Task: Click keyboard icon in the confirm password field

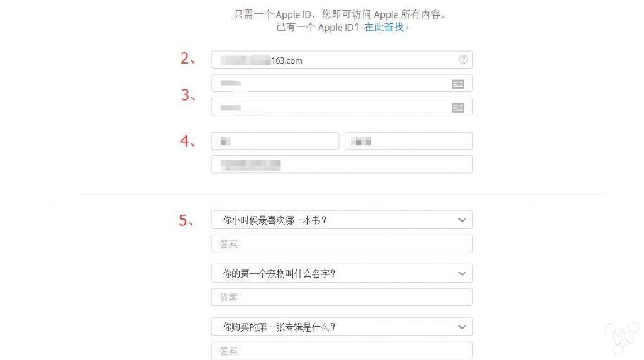Action: coord(458,108)
